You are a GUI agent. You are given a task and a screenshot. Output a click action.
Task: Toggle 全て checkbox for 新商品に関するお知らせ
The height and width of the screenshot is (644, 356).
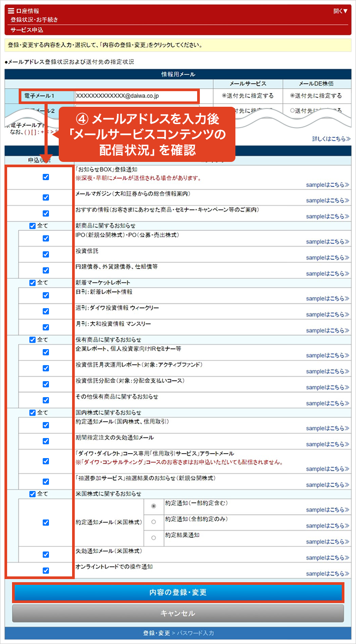click(32, 225)
